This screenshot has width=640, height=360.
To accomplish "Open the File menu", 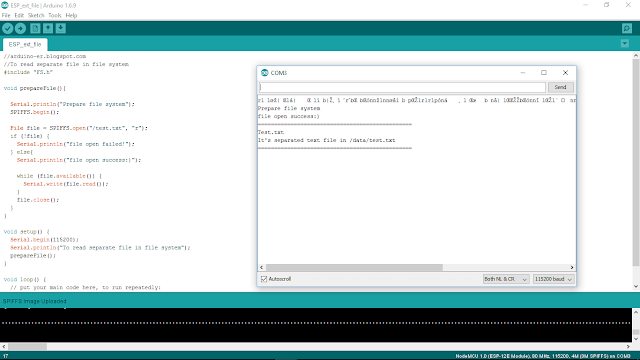I will point(6,16).
